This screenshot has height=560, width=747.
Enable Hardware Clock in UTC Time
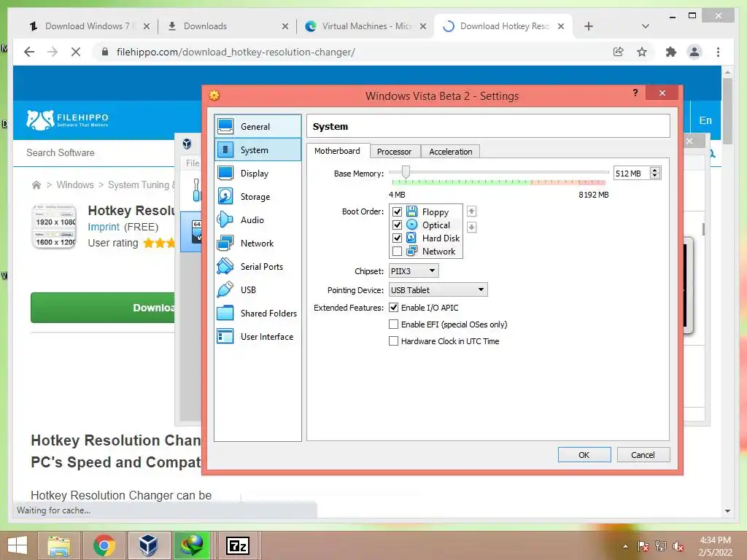(393, 341)
